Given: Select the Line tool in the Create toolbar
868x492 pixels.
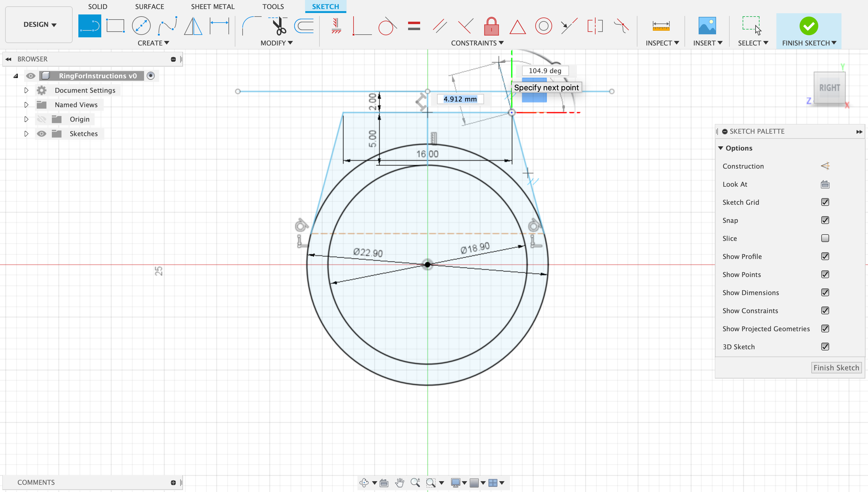Looking at the screenshot, I should [x=90, y=26].
